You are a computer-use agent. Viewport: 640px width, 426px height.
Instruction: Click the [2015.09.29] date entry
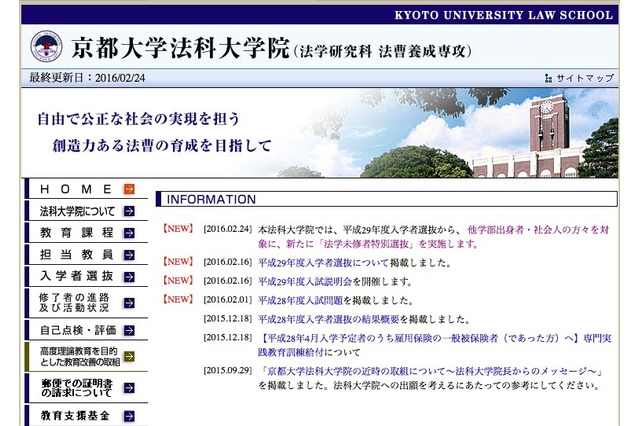pyautogui.click(x=228, y=371)
